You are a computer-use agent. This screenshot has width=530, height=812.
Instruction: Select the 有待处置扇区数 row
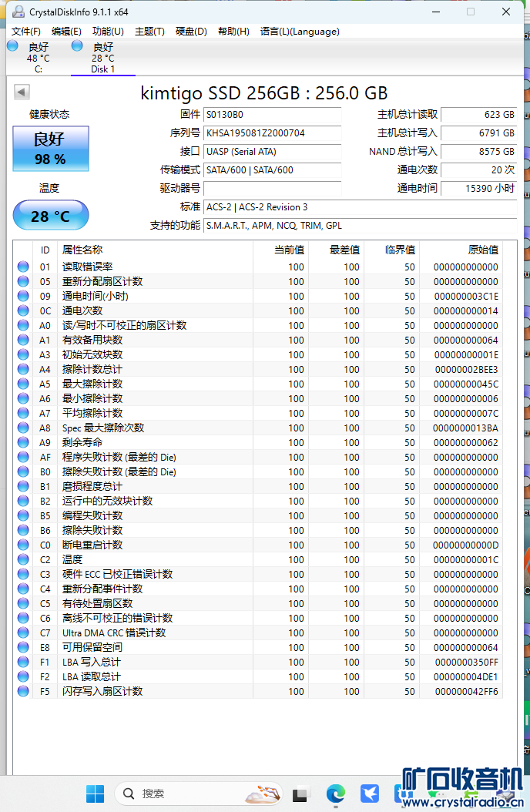point(258,603)
